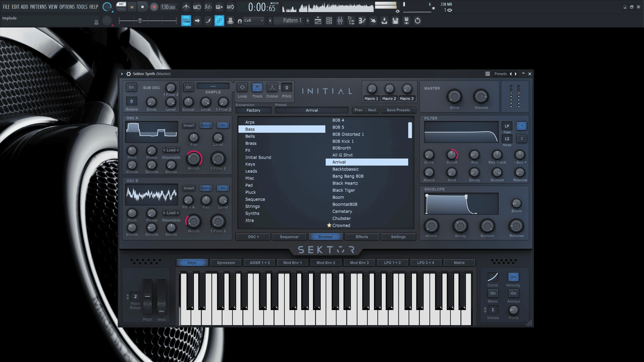The height and width of the screenshot is (362, 644).
Task: Toggle the sample Loop icon button
Action: pyautogui.click(x=242, y=87)
